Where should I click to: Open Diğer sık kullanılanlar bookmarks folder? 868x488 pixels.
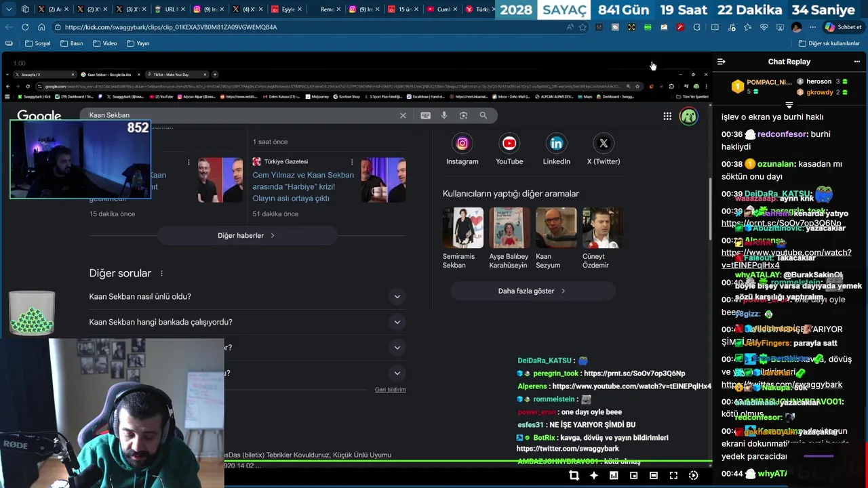[x=829, y=43]
